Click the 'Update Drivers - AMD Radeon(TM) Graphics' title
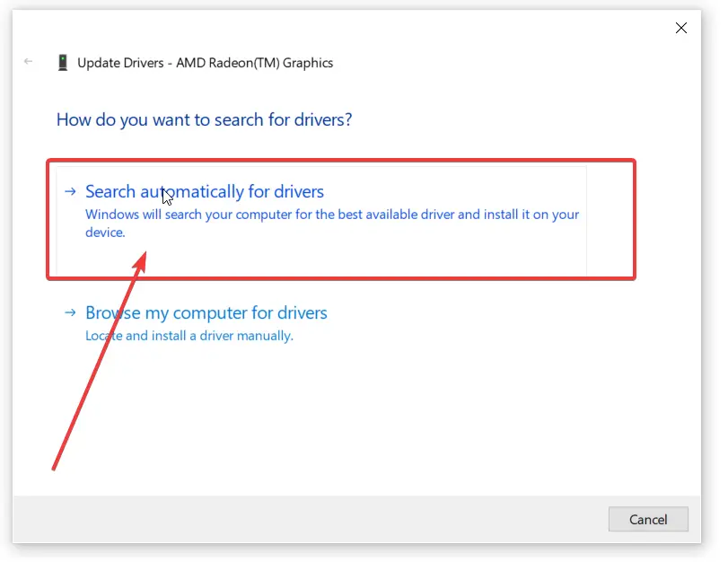This screenshot has width=728, height=562. pyautogui.click(x=205, y=63)
